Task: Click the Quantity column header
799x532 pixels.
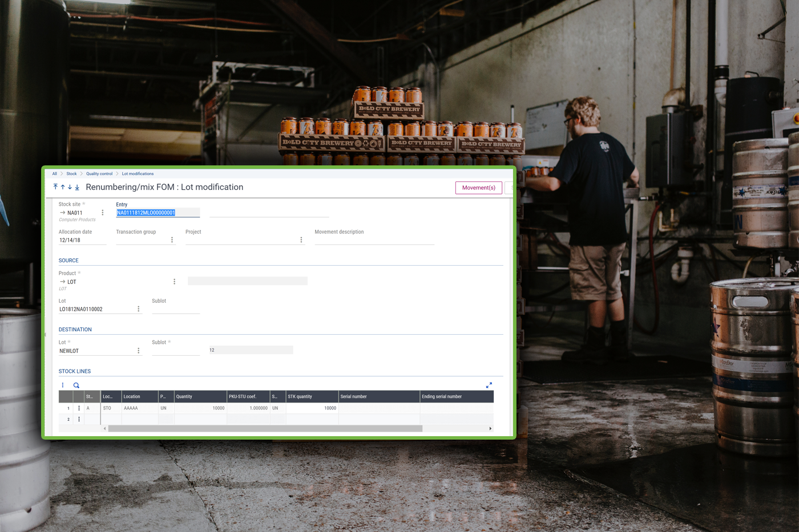Action: tap(200, 396)
